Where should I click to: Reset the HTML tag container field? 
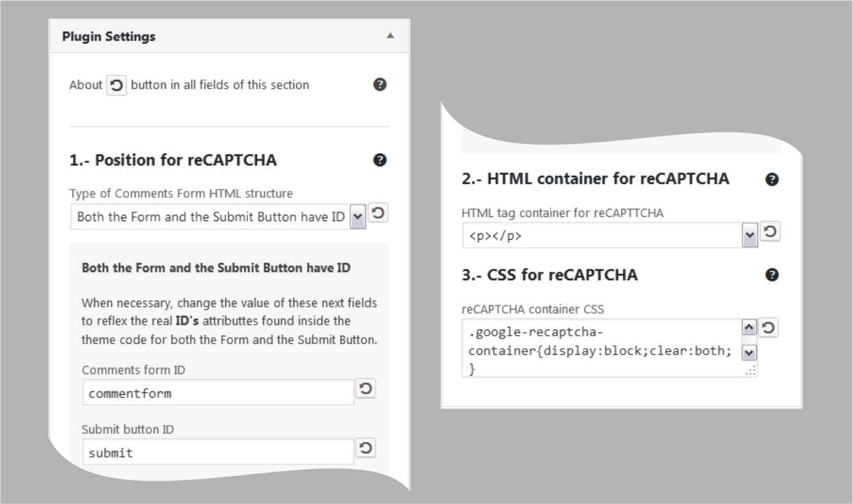point(770,232)
